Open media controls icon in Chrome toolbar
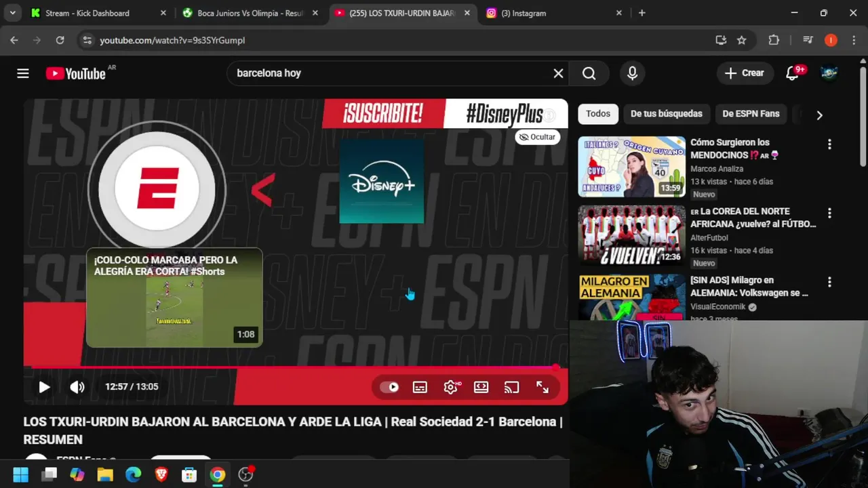The width and height of the screenshot is (868, 488). point(808,41)
